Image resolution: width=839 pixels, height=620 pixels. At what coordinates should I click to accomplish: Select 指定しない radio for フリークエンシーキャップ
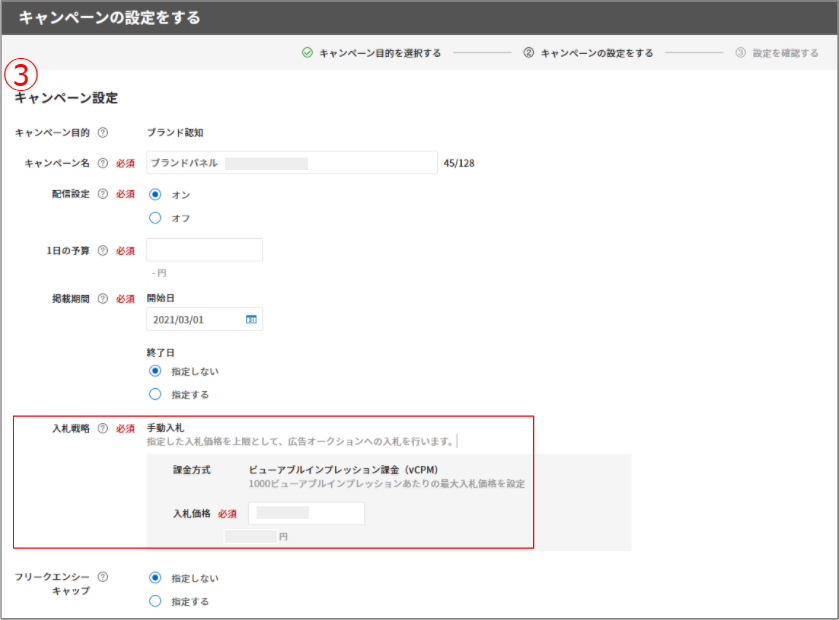pyautogui.click(x=155, y=578)
